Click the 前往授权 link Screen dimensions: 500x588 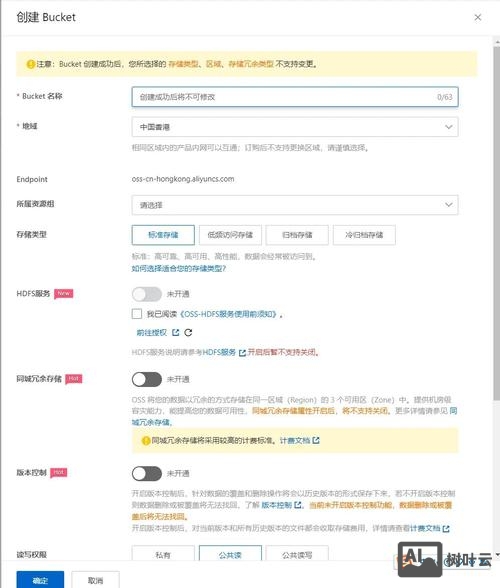click(152, 333)
